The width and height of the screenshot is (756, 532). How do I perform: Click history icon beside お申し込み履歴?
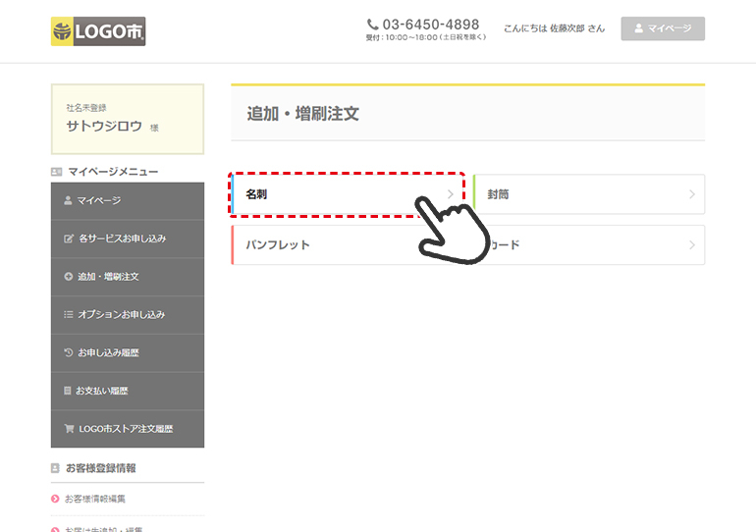(x=69, y=352)
